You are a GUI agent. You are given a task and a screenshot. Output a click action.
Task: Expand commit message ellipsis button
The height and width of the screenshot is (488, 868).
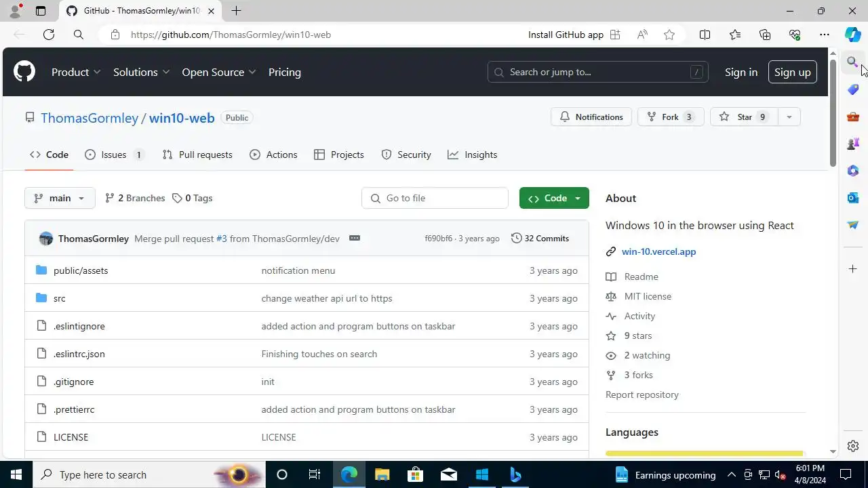(354, 239)
